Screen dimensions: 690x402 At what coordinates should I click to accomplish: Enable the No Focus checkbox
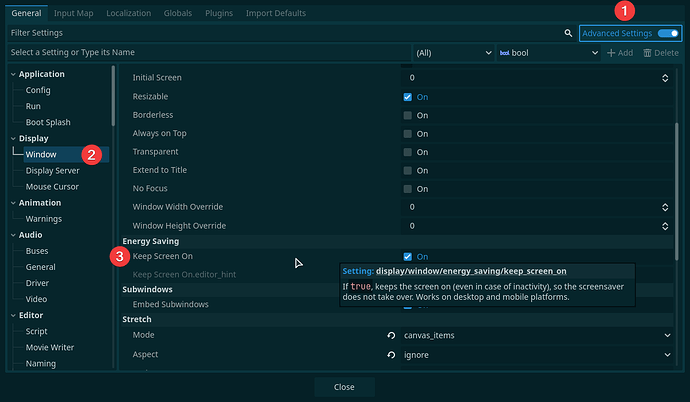[407, 189]
